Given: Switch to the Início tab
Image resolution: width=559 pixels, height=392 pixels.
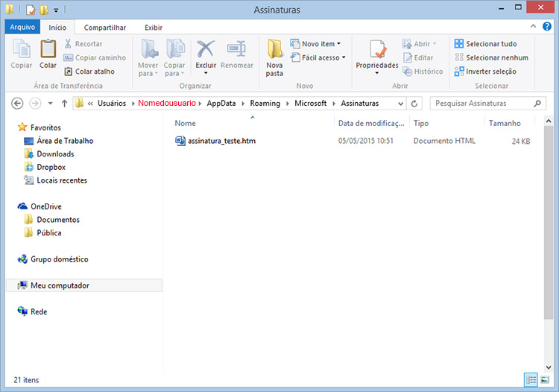Looking at the screenshot, I should pyautogui.click(x=57, y=28).
